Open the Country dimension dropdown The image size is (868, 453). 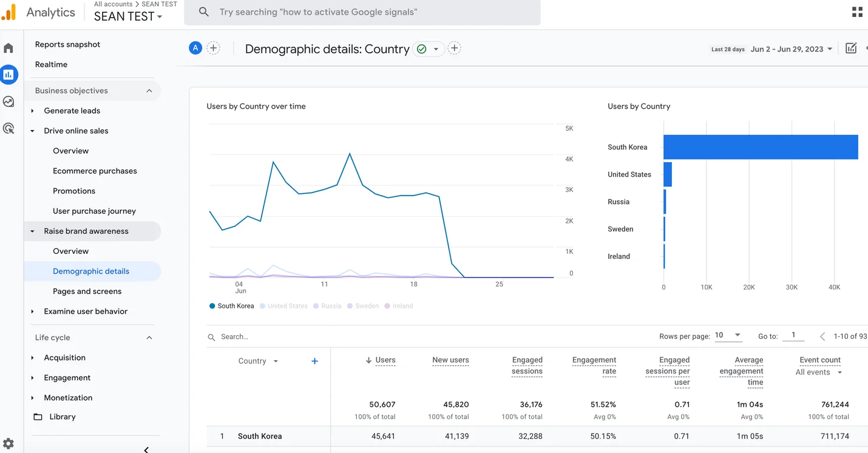point(258,361)
